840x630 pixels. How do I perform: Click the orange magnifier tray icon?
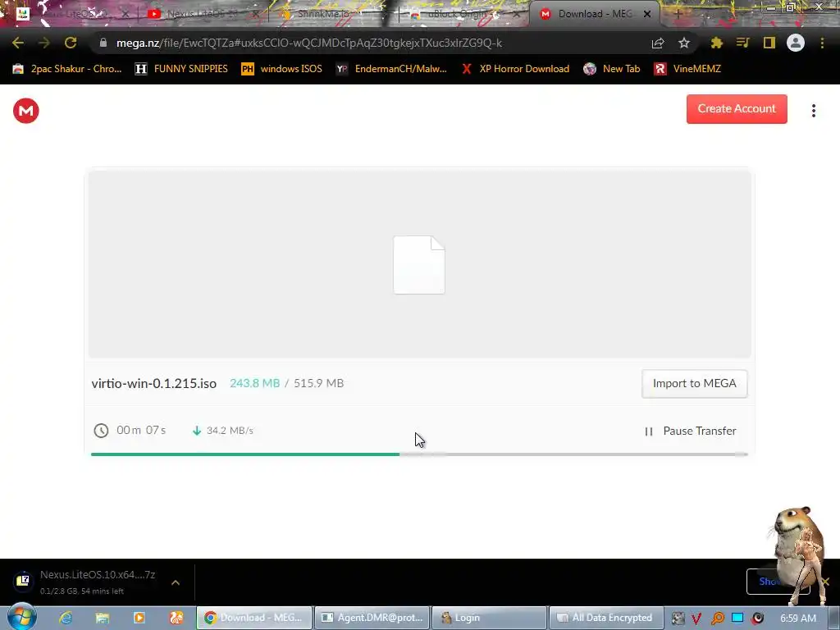[717, 619]
